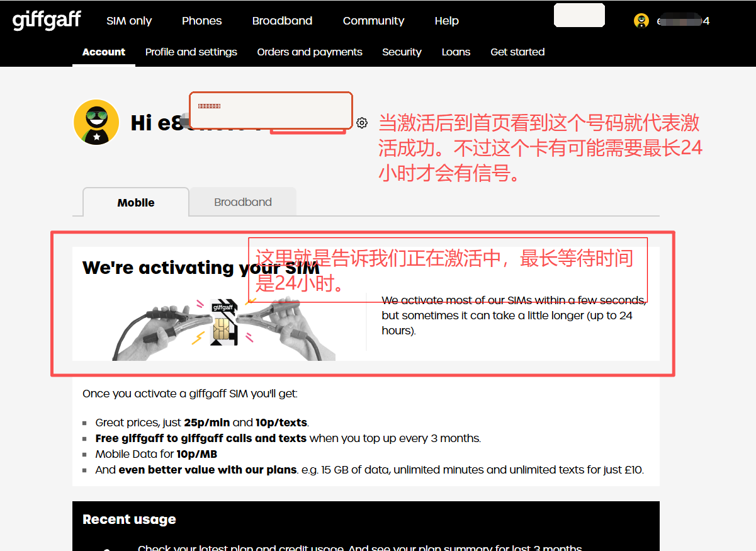Open the Broadband top menu
756x551 pixels.
[282, 21]
